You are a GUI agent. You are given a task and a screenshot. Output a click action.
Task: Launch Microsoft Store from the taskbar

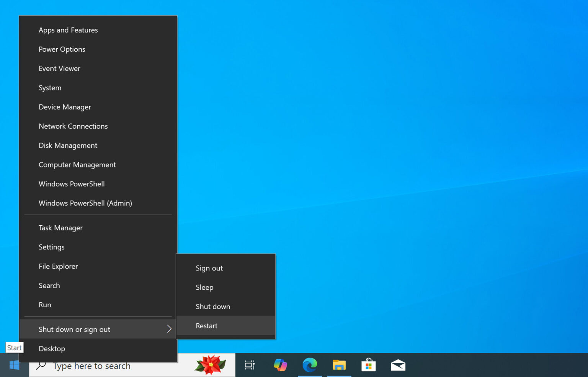tap(369, 365)
